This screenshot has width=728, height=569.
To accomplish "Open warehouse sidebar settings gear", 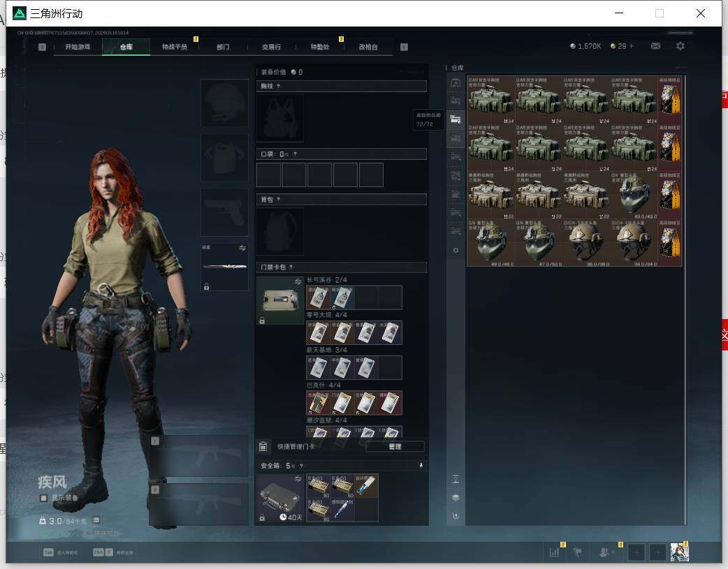I will tap(456, 250).
